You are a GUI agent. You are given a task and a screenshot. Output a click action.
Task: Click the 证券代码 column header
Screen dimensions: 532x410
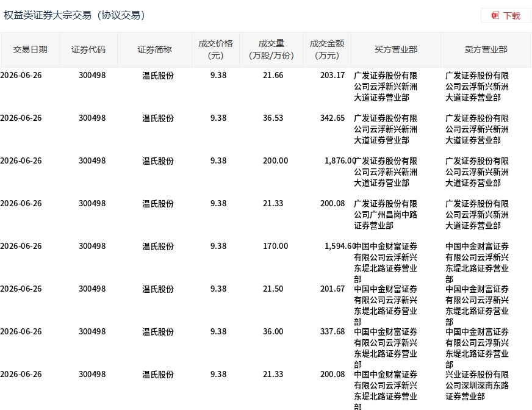tap(88, 49)
